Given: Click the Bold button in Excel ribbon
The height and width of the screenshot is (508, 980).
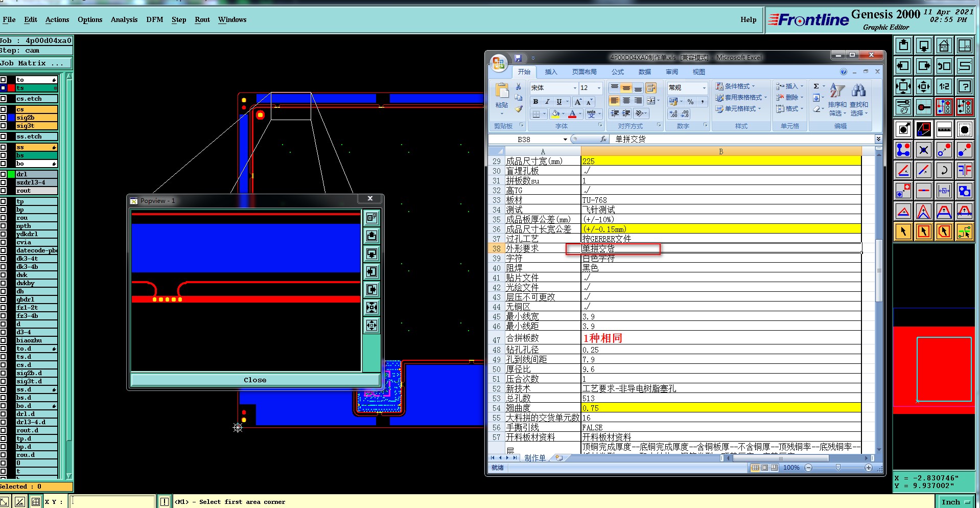Looking at the screenshot, I should 535,102.
